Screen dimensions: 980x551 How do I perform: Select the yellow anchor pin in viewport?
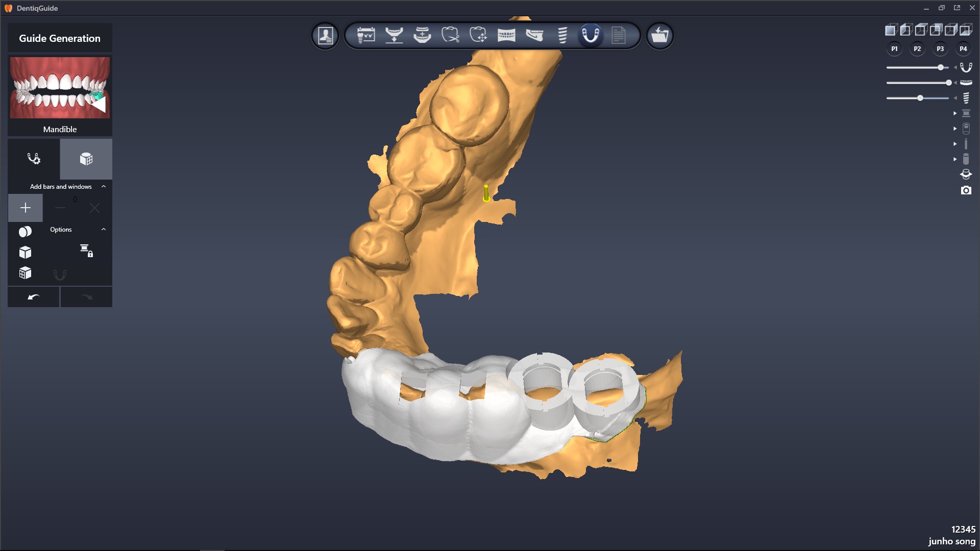point(486,193)
